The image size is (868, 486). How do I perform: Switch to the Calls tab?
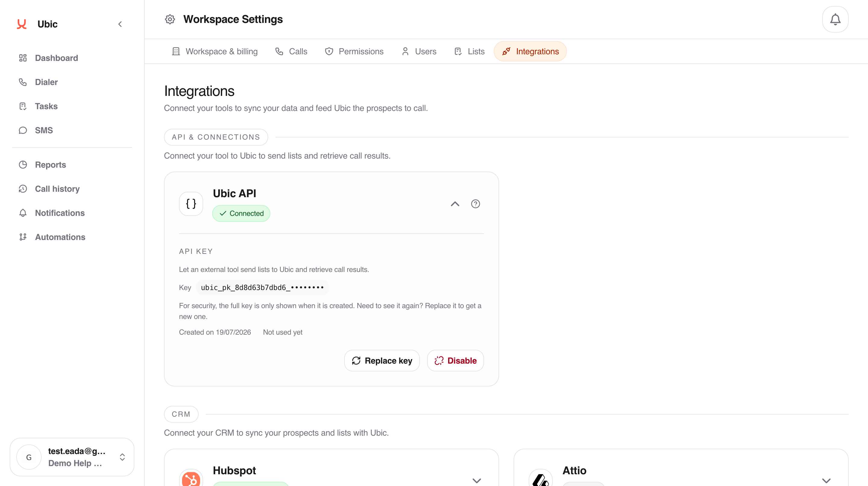click(x=291, y=51)
